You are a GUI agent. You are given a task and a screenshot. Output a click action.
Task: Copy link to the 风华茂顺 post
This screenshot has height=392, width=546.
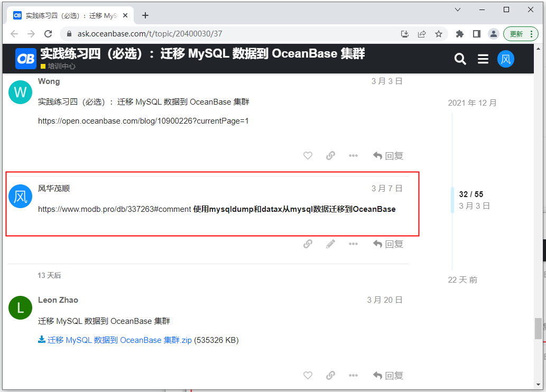[308, 244]
